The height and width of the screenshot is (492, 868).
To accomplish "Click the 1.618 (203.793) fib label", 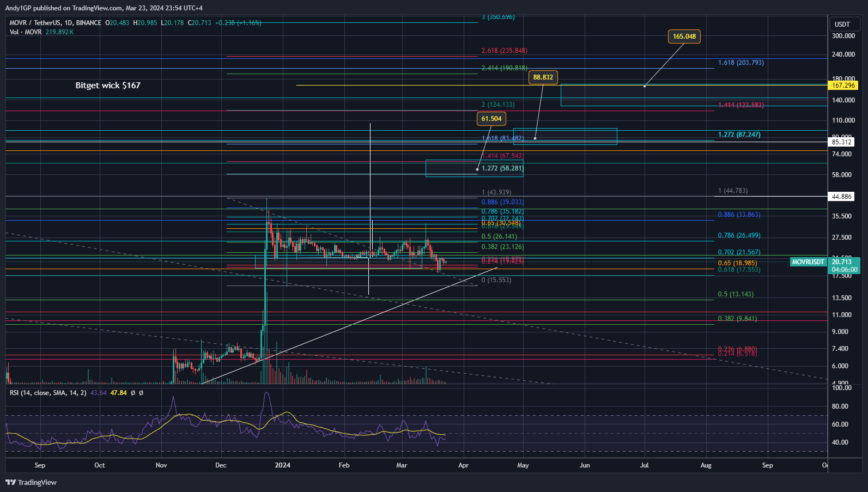I will [741, 63].
